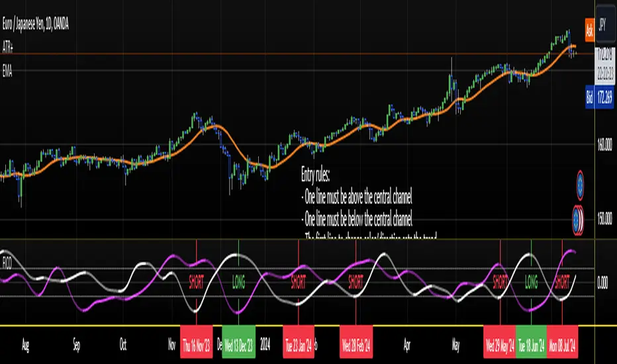Click the Thu 16 Nov '23 red date marker
This screenshot has height=364, width=617.
click(197, 341)
